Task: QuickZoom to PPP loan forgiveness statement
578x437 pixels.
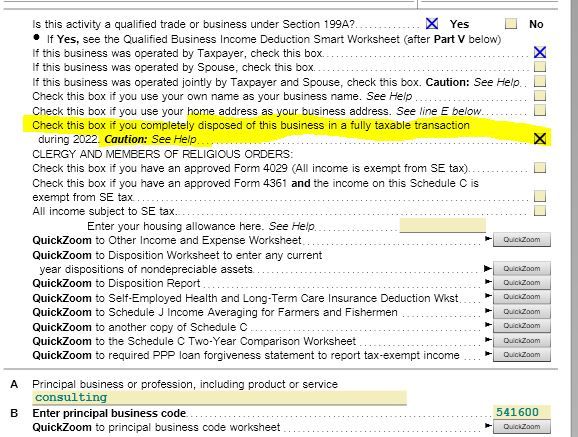Action: click(522, 354)
